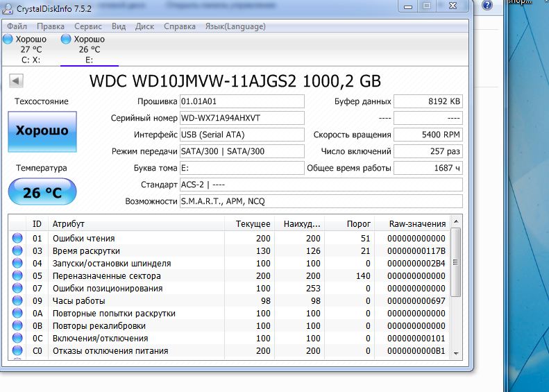Select the C: X: disk tab

tap(31, 49)
